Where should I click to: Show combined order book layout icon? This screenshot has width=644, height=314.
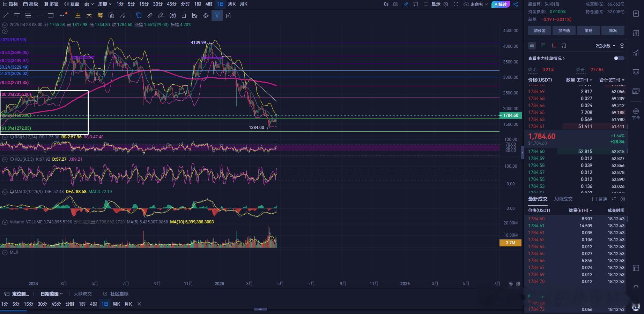point(532,46)
